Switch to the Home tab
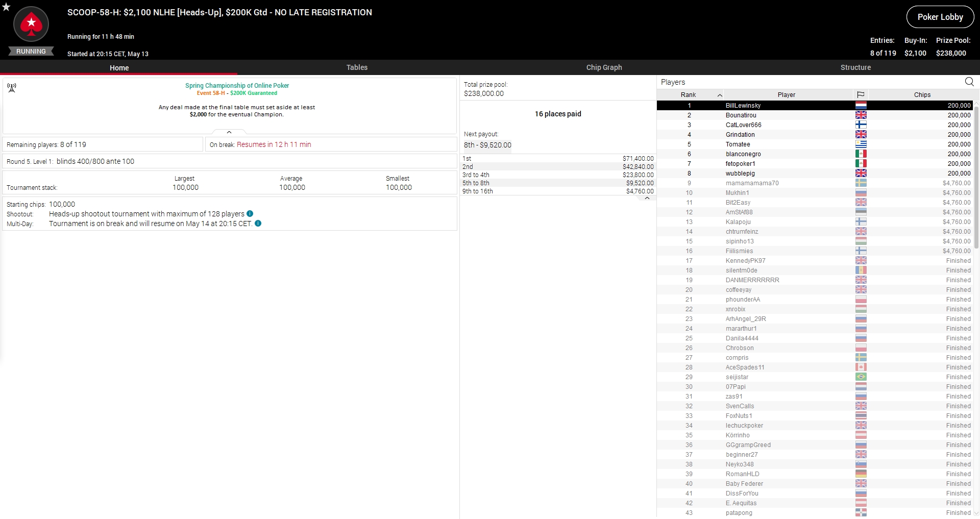The height and width of the screenshot is (519, 980). click(x=119, y=67)
